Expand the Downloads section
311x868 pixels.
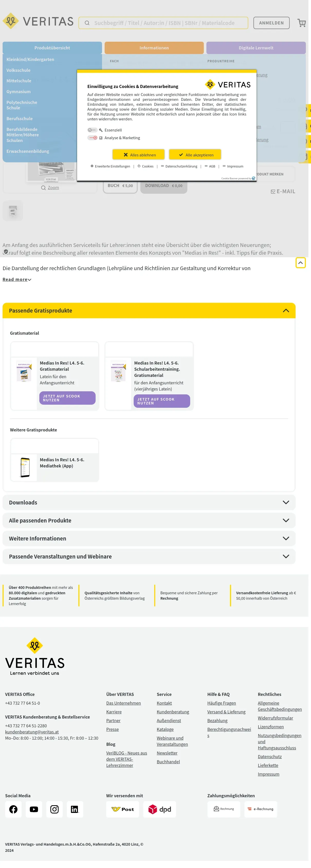coord(149,502)
